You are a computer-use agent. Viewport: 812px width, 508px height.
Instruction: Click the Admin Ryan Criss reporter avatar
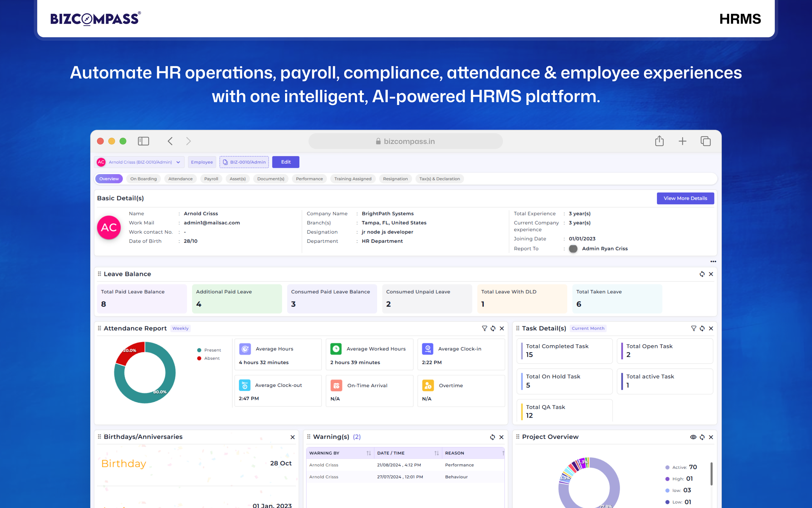573,249
